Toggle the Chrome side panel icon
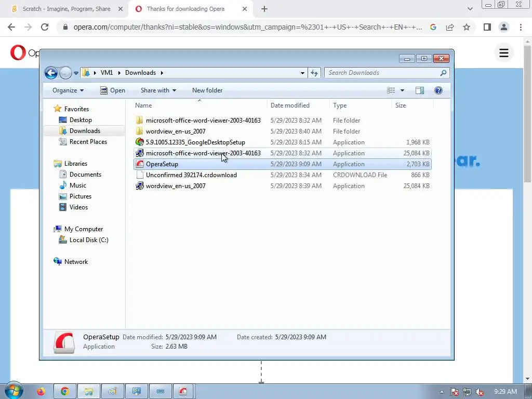The image size is (532, 399). (x=487, y=27)
